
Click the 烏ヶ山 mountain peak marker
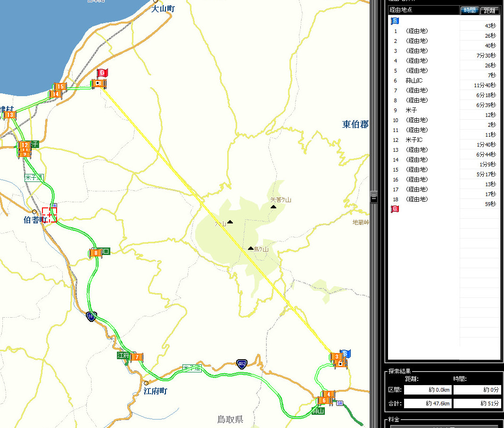[251, 248]
